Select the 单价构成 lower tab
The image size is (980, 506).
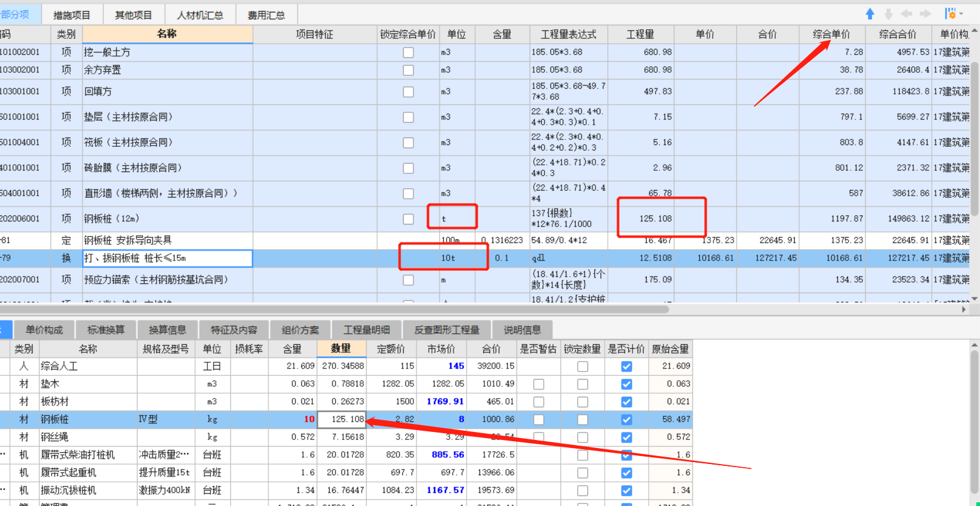pos(44,330)
